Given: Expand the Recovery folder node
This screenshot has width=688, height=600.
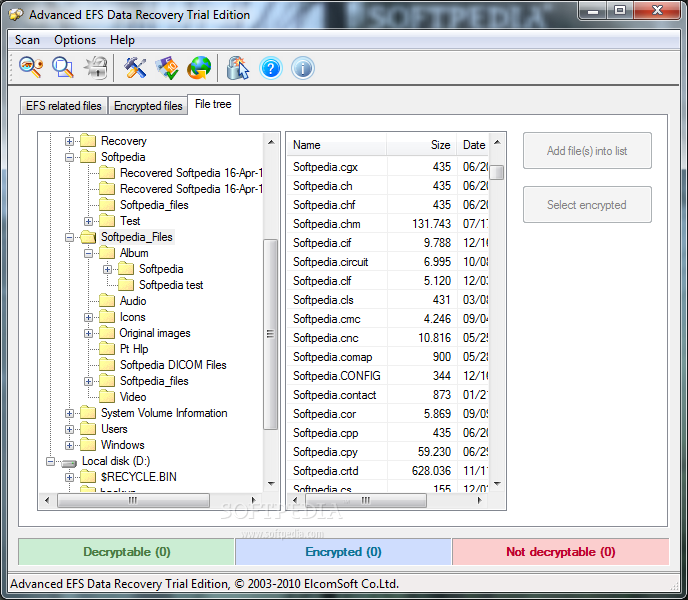Looking at the screenshot, I should pyautogui.click(x=69, y=141).
